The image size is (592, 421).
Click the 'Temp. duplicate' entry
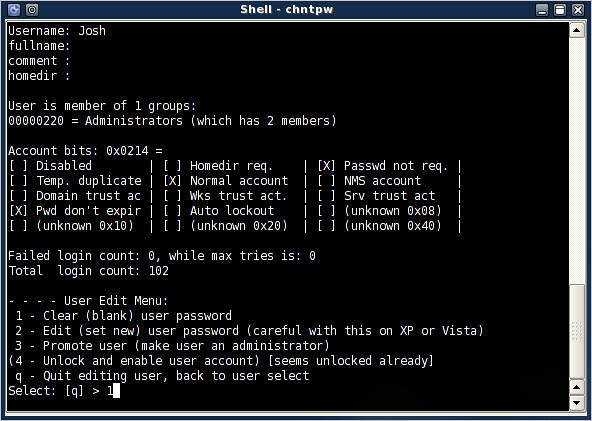tap(75, 181)
